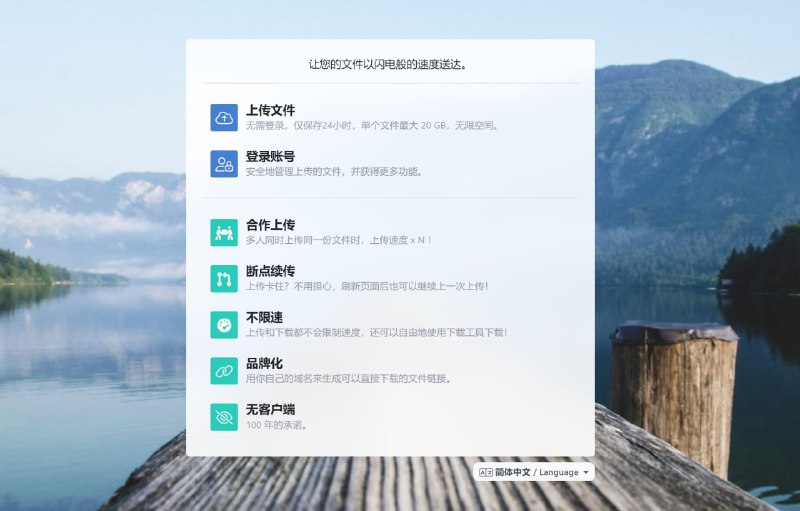Select the 不限速 heading
The image size is (800, 511).
point(264,317)
